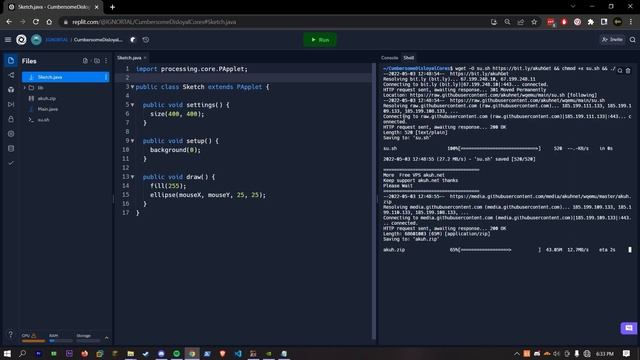Open the chat bubble widget
The image size is (640, 360).
(629, 328)
